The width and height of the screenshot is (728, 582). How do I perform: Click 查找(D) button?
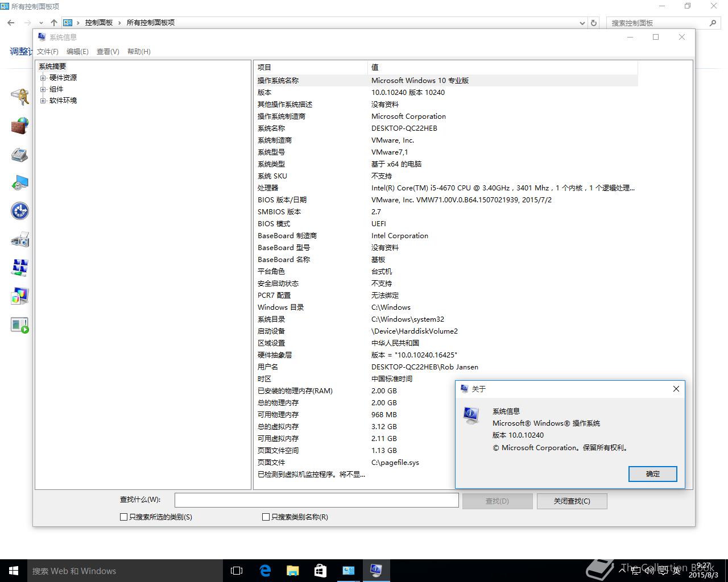point(497,501)
